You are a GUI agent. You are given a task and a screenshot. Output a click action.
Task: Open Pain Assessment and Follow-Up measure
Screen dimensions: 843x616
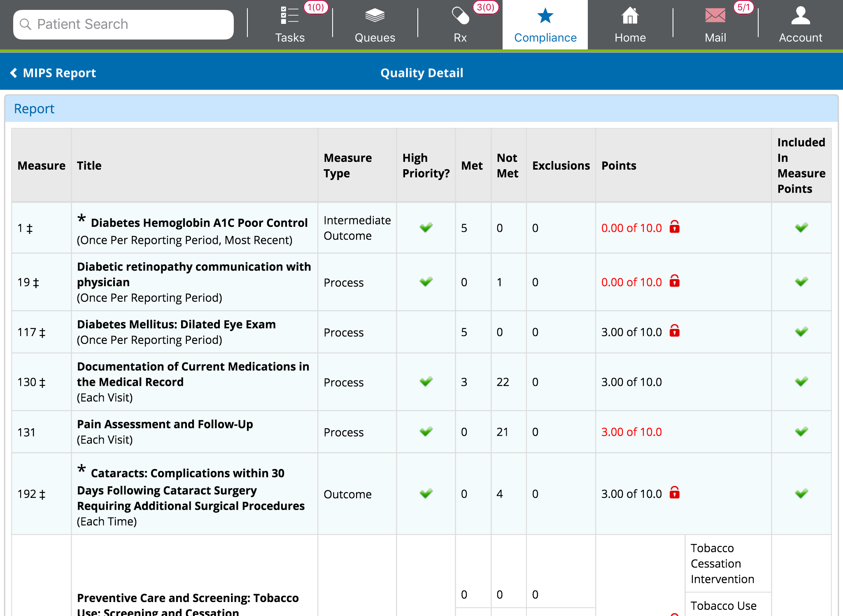point(165,424)
